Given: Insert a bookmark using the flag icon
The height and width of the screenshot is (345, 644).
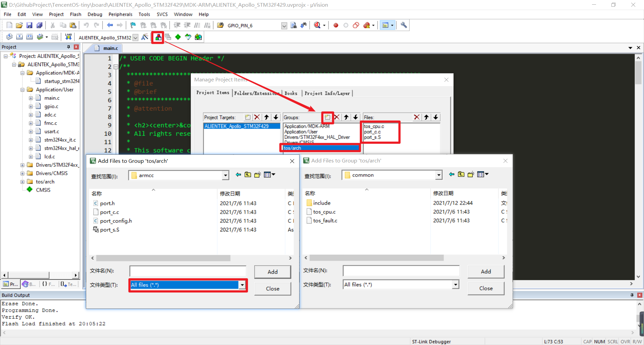Looking at the screenshot, I should [133, 25].
